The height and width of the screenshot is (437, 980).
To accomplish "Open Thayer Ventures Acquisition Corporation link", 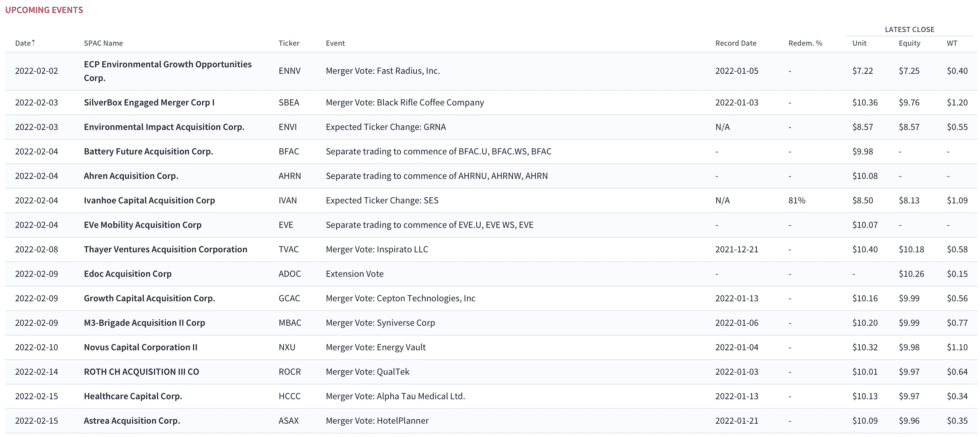I will tap(166, 249).
